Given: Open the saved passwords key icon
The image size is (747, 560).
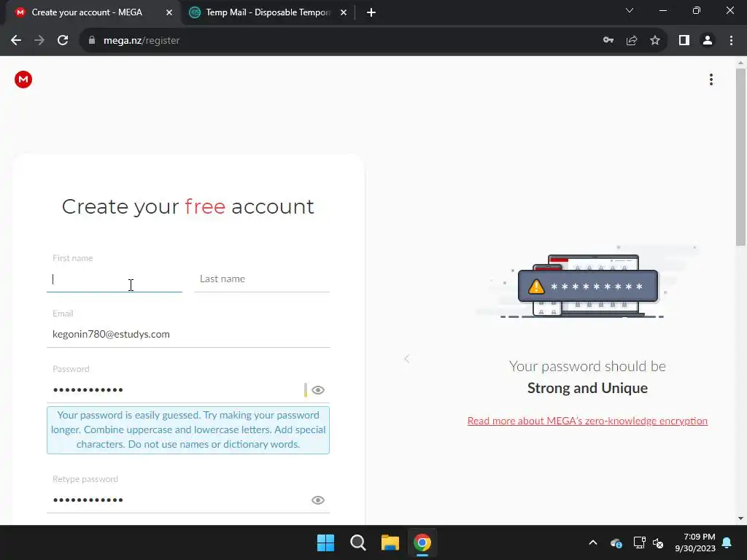Looking at the screenshot, I should point(608,41).
